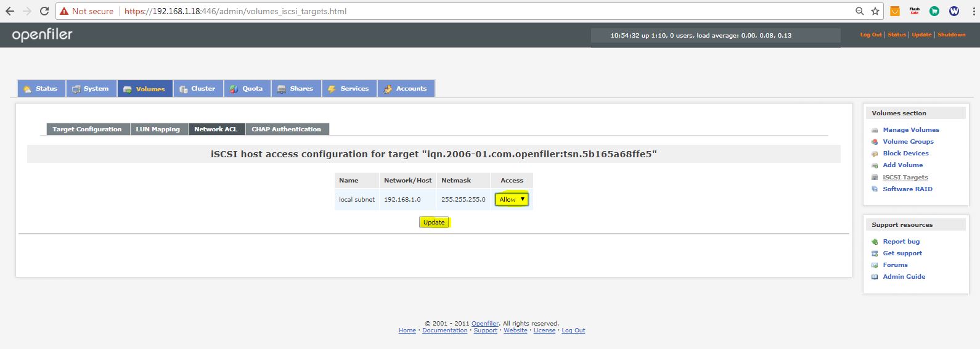The height and width of the screenshot is (349, 980).
Task: Bookmark page with star icon
Action: pyautogui.click(x=875, y=11)
